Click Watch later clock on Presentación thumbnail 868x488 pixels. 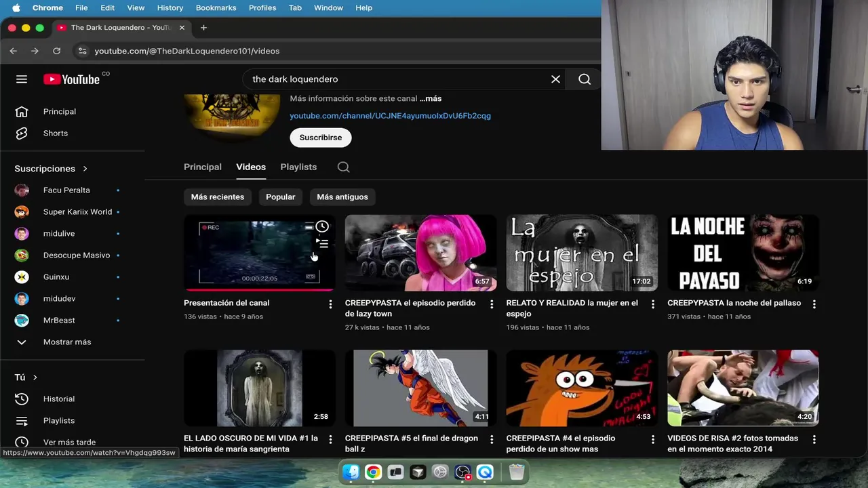pos(322,226)
